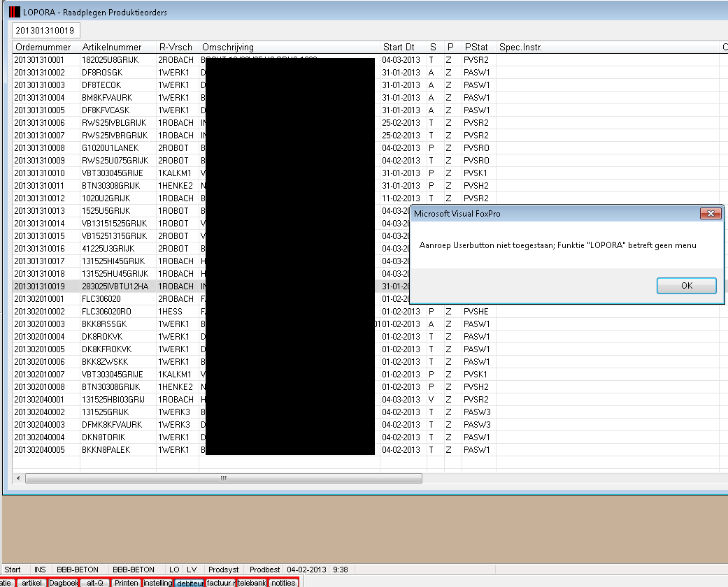Click the order number search field 201301310019
This screenshot has height=587, width=728.
(x=45, y=31)
